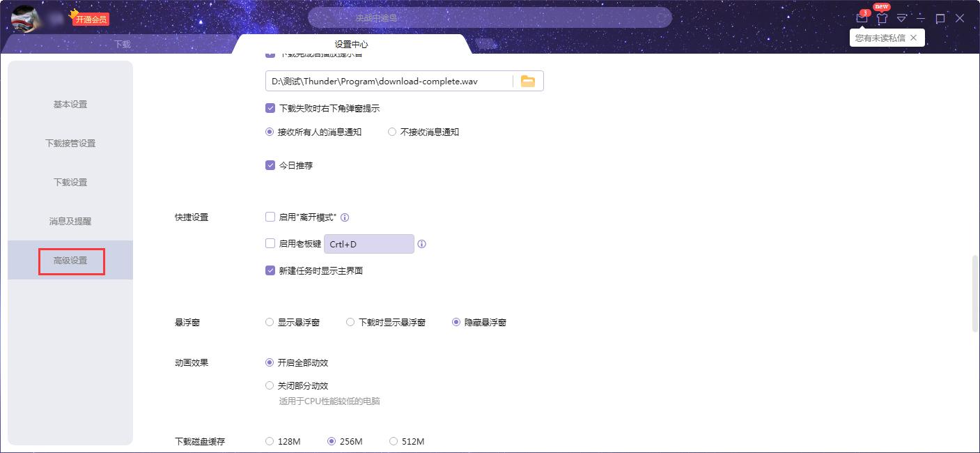The width and height of the screenshot is (980, 453).
Task: Open the main menu dropdown arrow
Action: 901,18
